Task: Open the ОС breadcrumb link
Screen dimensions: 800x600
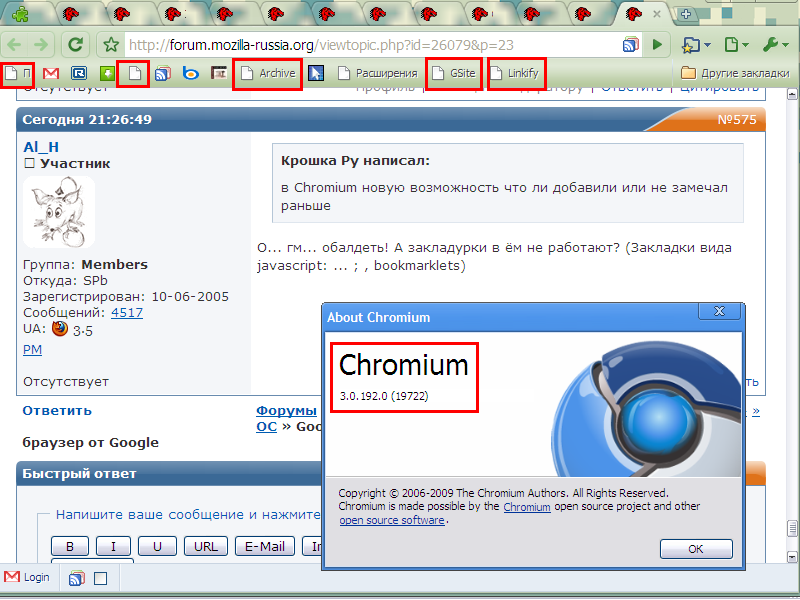Action: (x=266, y=427)
